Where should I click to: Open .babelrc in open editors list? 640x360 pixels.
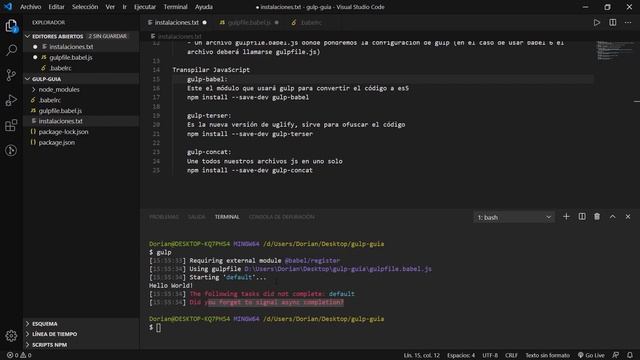(x=81, y=68)
